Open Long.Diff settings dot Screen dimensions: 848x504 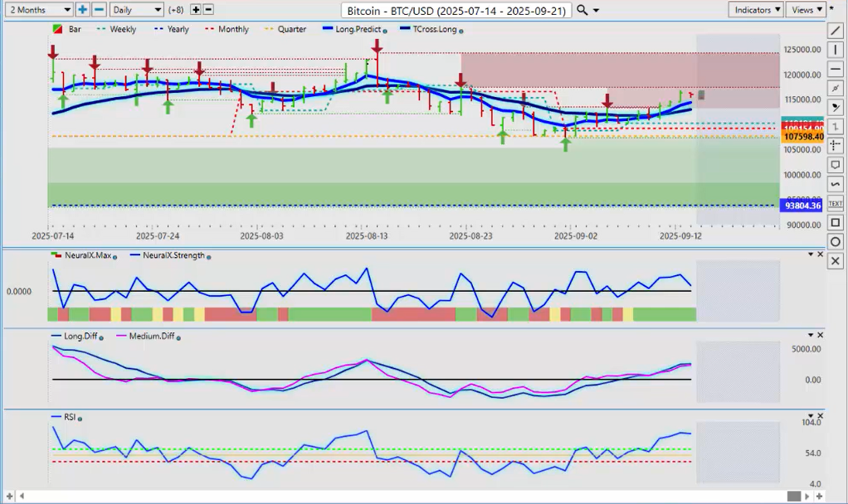(101, 337)
